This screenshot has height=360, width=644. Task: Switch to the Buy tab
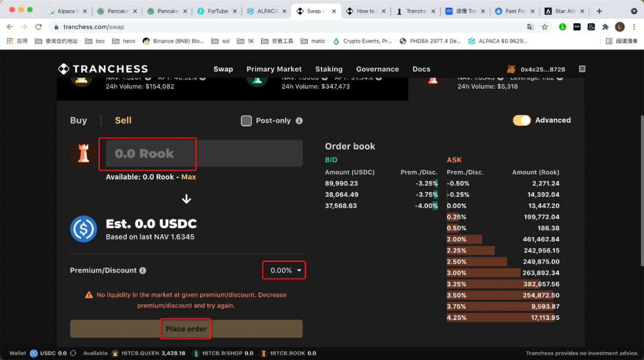tap(79, 120)
